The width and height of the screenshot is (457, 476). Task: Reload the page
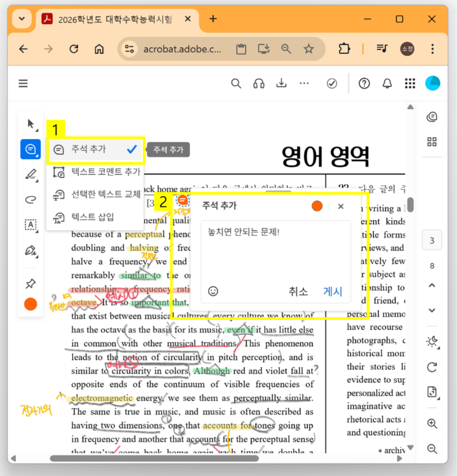(x=74, y=49)
